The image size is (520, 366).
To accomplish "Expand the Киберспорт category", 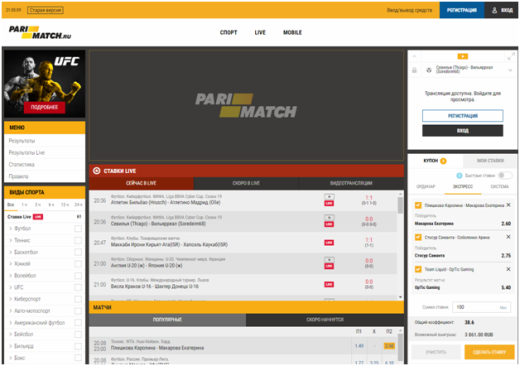I will 11,299.
